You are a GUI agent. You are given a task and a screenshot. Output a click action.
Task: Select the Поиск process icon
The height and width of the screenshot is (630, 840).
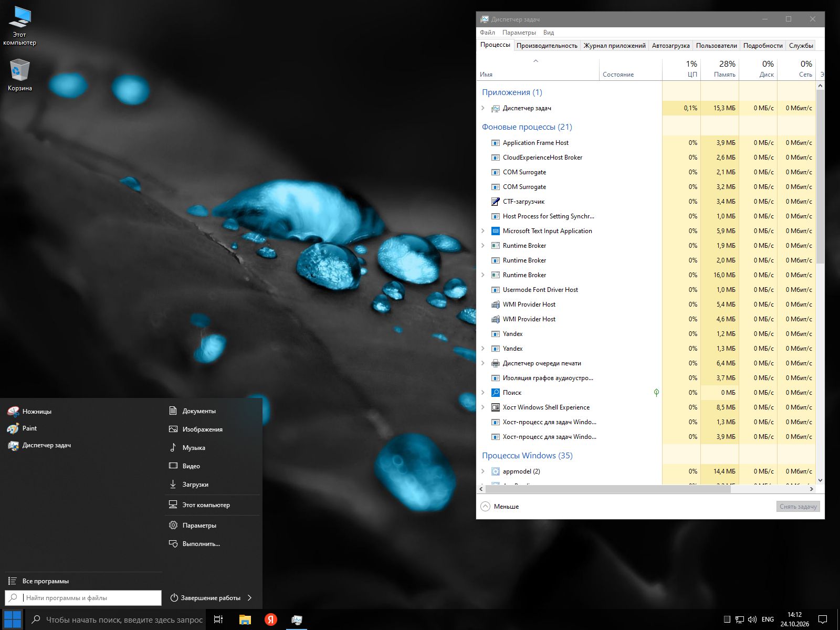click(495, 393)
